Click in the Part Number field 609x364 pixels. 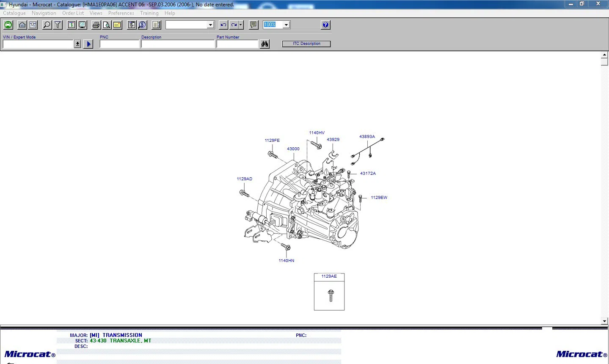click(237, 44)
